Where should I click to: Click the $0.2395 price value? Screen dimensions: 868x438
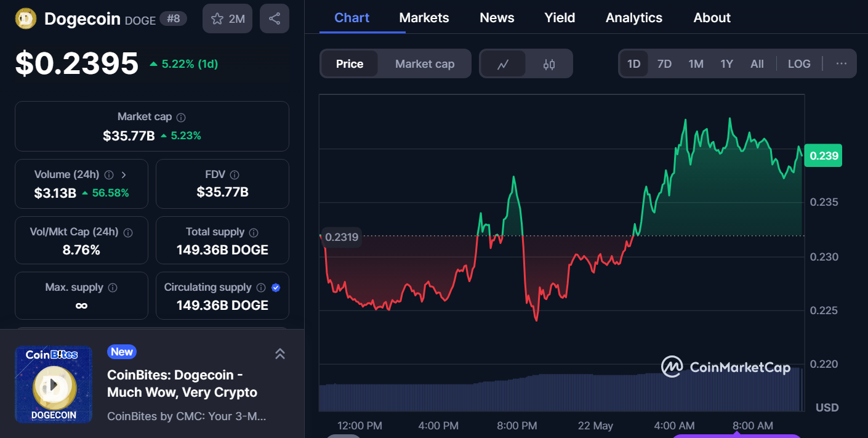pos(77,63)
